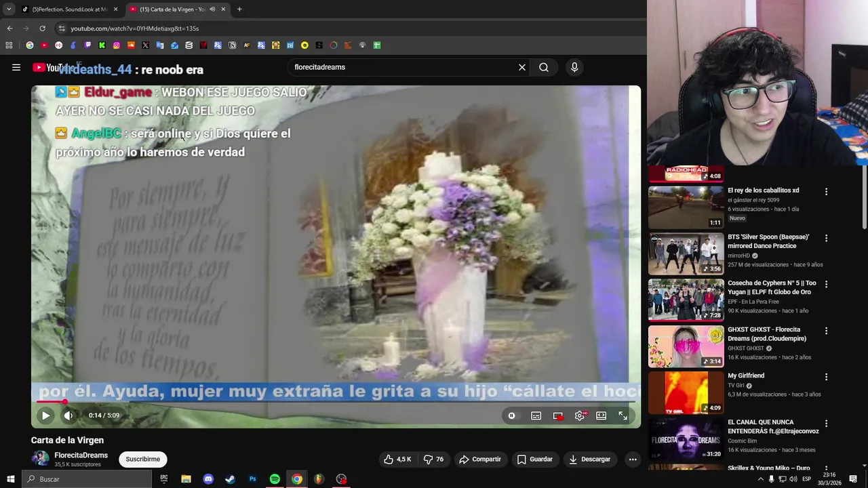Open the tab search dropdown arrow
Screen dimensions: 868x488
click(x=9, y=9)
